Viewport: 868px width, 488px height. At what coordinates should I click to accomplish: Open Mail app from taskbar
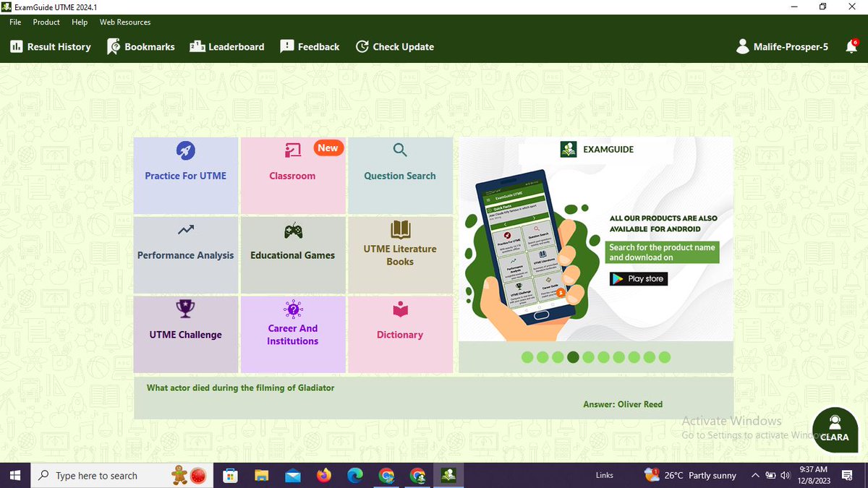coord(293,476)
